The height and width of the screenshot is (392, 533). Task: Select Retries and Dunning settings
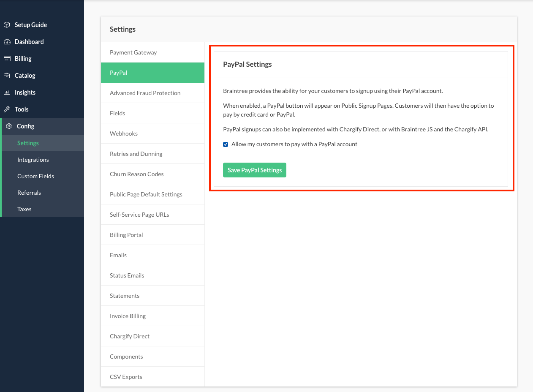[x=136, y=154]
